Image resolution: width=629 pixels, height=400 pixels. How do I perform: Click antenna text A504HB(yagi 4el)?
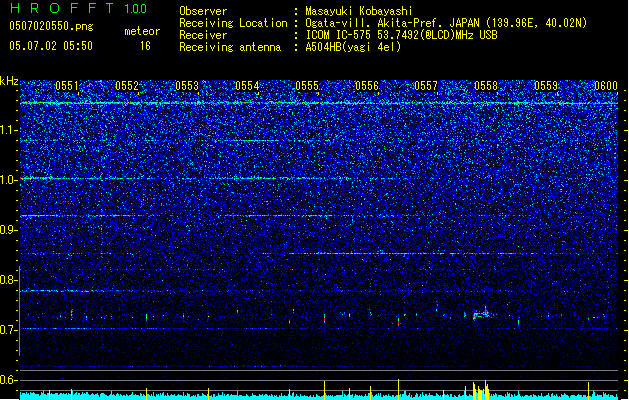[x=353, y=47]
